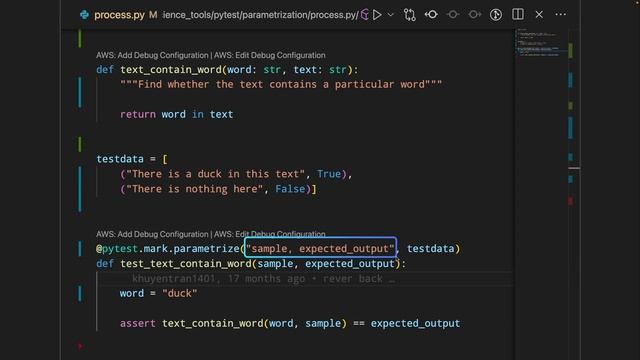Click AWS: Add Debug Configuration above text_contain_word
Viewport: 640px width, 360px height.
pyautogui.click(x=152, y=55)
